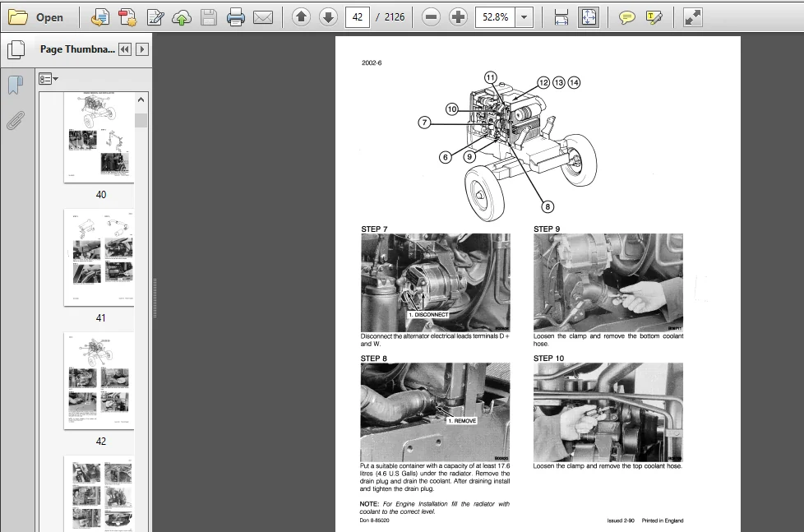This screenshot has width=804, height=532.
Task: Click the Zoom In plus button
Action: click(x=458, y=17)
